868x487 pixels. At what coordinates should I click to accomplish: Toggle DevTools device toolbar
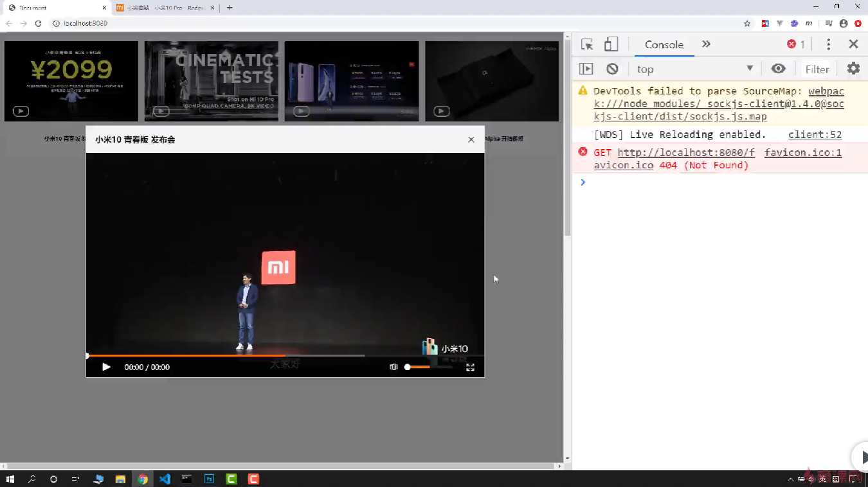[611, 44]
